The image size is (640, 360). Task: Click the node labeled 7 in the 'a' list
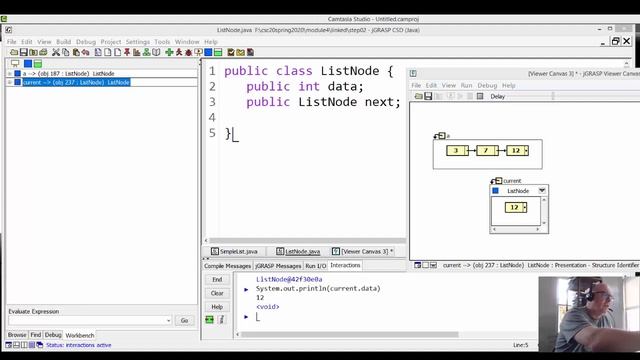(x=487, y=151)
